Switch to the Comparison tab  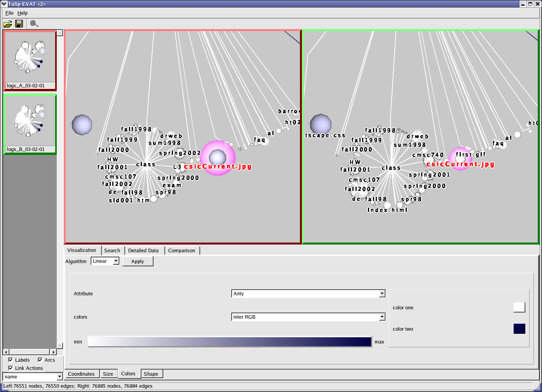point(181,251)
